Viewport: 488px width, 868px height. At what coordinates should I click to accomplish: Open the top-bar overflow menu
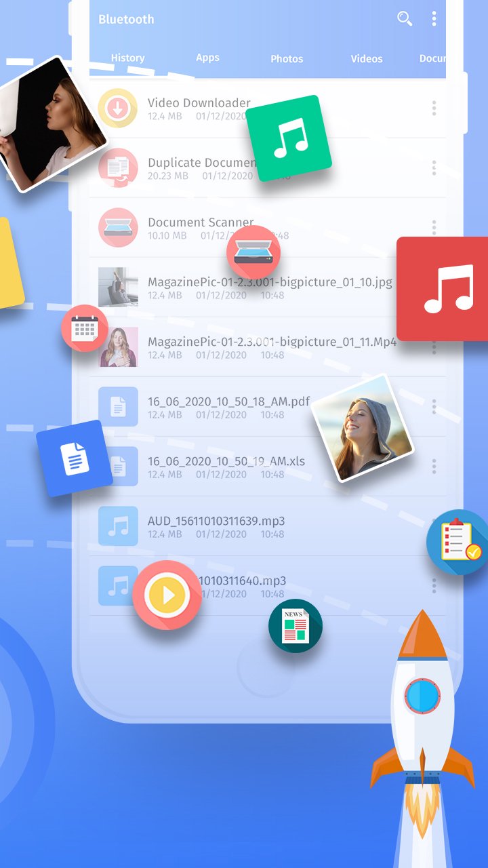[x=434, y=19]
